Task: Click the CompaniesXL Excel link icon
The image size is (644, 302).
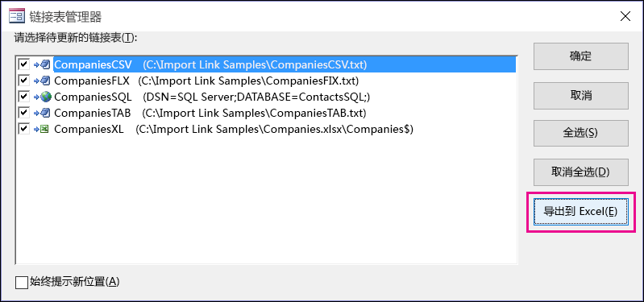Action: [x=42, y=129]
